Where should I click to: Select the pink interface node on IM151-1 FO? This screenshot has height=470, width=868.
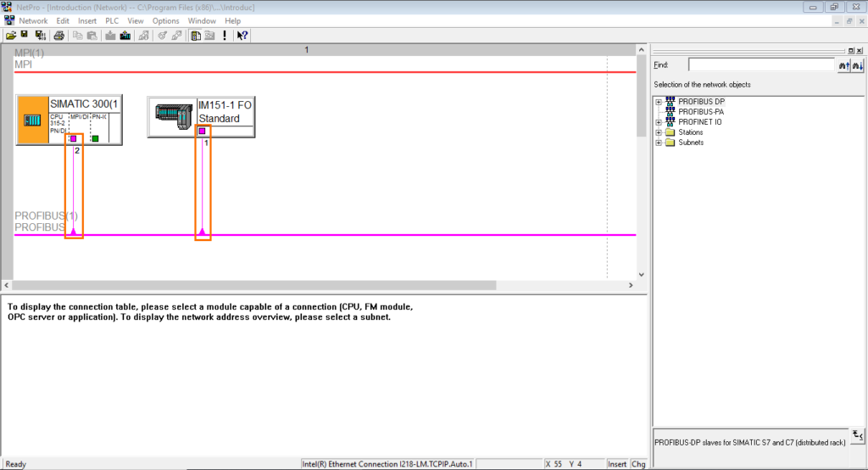(x=202, y=131)
